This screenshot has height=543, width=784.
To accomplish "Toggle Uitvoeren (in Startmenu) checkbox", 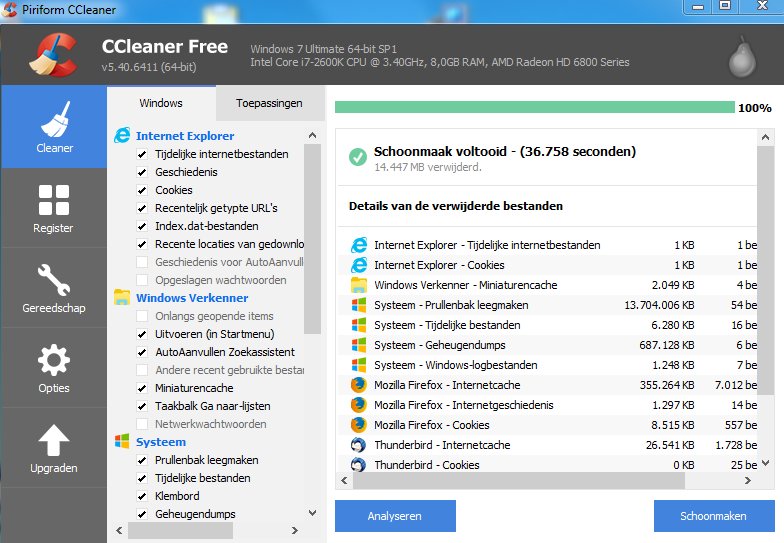I will [142, 334].
